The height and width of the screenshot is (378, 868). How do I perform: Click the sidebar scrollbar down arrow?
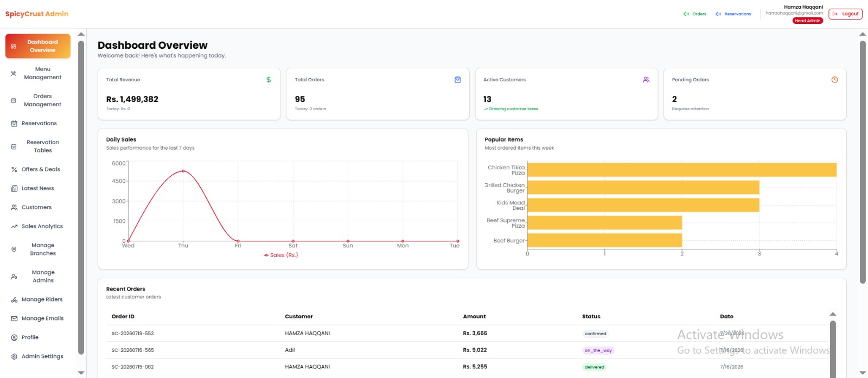point(81,373)
